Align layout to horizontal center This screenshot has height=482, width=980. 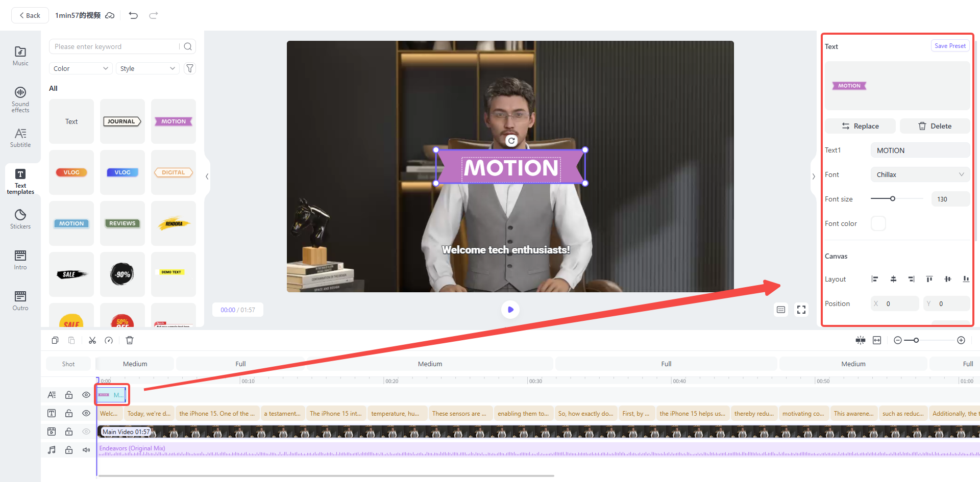click(893, 279)
